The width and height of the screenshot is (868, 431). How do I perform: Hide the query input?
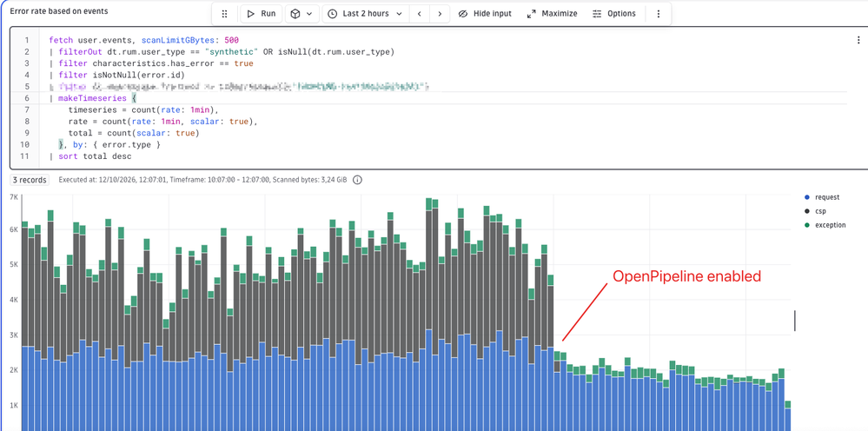pos(486,14)
